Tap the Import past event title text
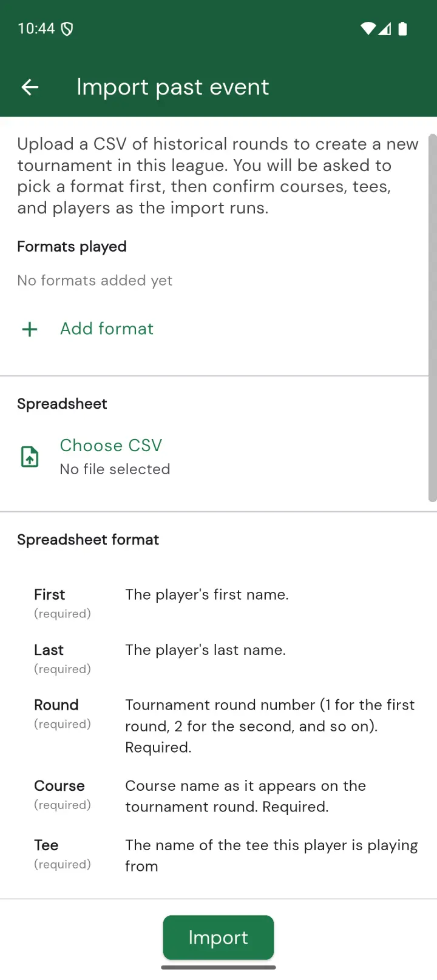437x980 pixels. click(x=172, y=87)
